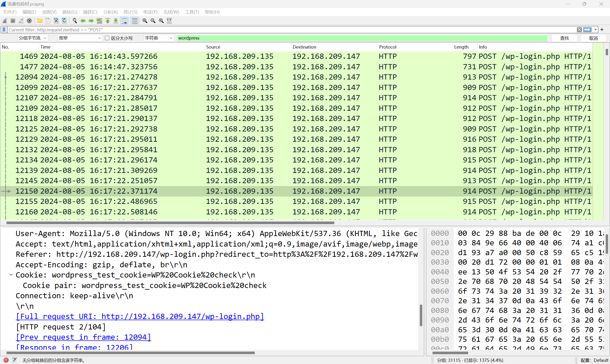Sort by the Length column header

pyautogui.click(x=465, y=47)
